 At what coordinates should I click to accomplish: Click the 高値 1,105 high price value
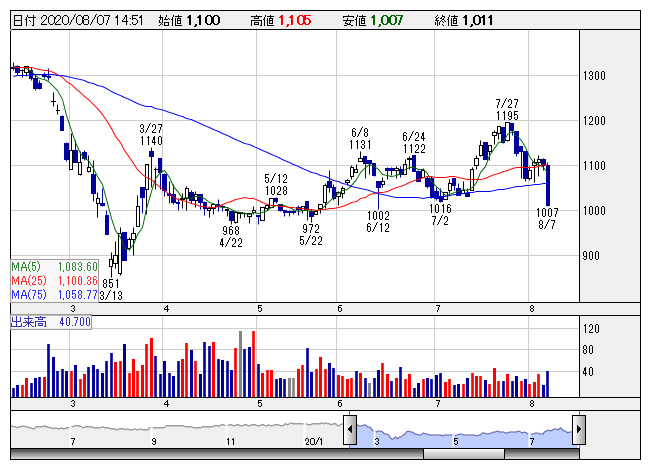281,20
